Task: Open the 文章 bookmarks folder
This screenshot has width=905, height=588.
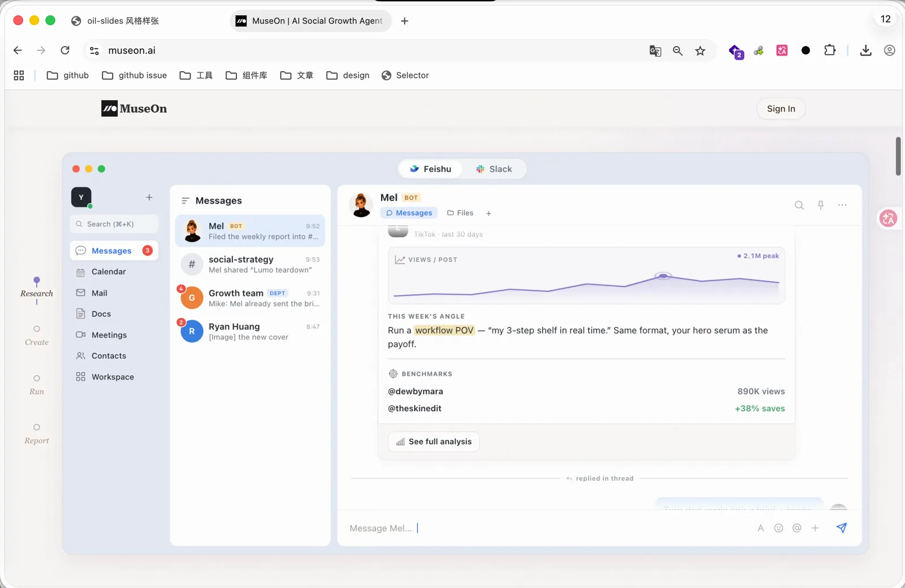Action: (x=296, y=75)
